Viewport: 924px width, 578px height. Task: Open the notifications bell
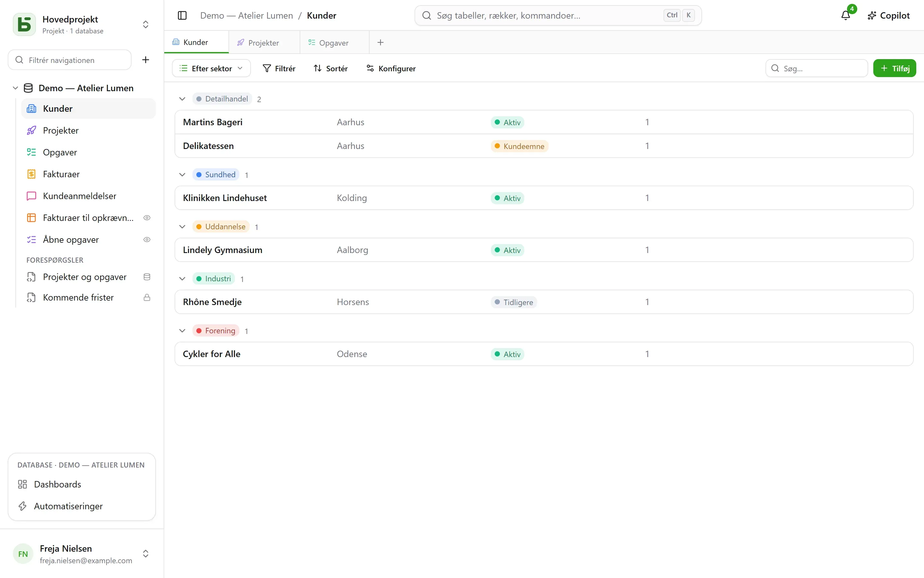(846, 15)
